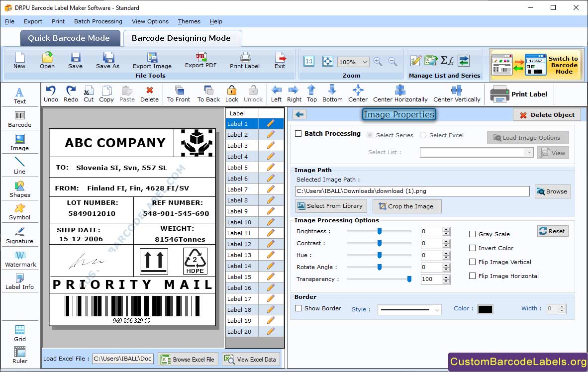Click the Export PDF icon
Viewport: 588px width, 372px height.
pos(201,60)
